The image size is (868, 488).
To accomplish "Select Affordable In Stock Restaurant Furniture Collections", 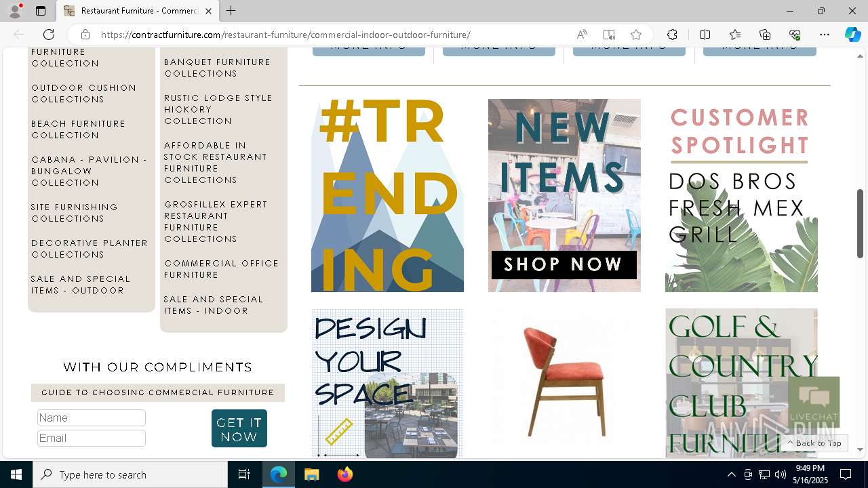I will click(216, 163).
